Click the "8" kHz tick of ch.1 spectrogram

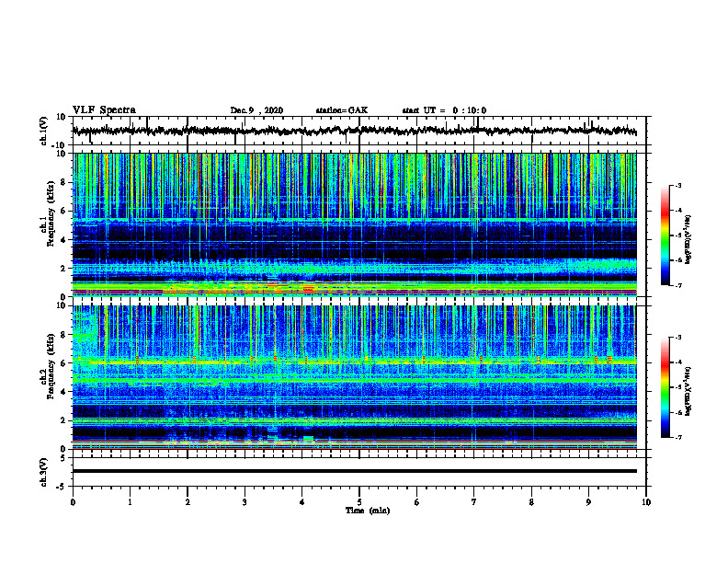tap(64, 182)
